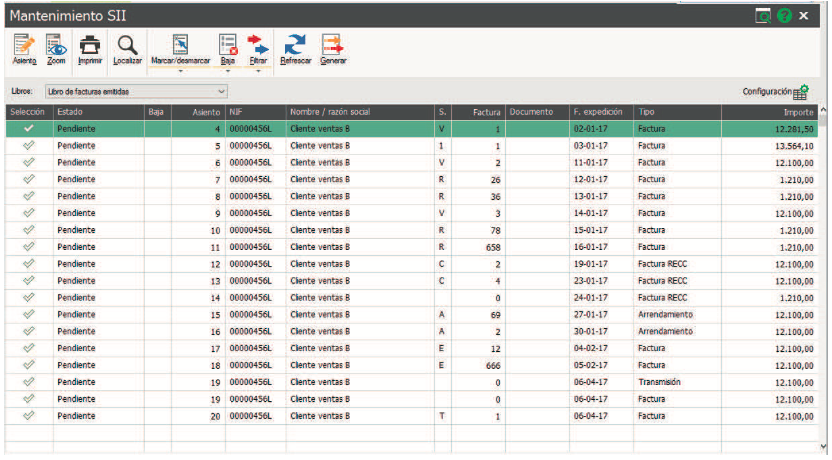The height and width of the screenshot is (460, 832).
Task: Sort by the Importe column header
Action: [769, 112]
